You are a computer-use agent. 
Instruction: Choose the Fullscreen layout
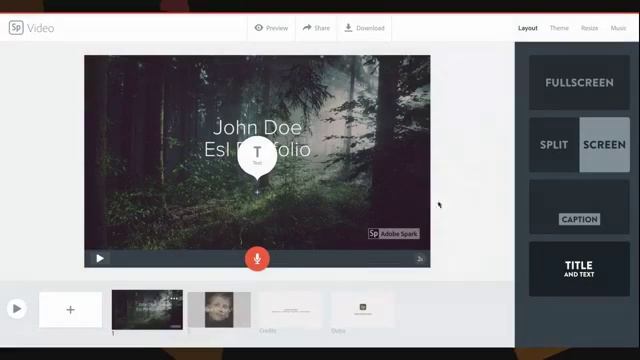(579, 82)
